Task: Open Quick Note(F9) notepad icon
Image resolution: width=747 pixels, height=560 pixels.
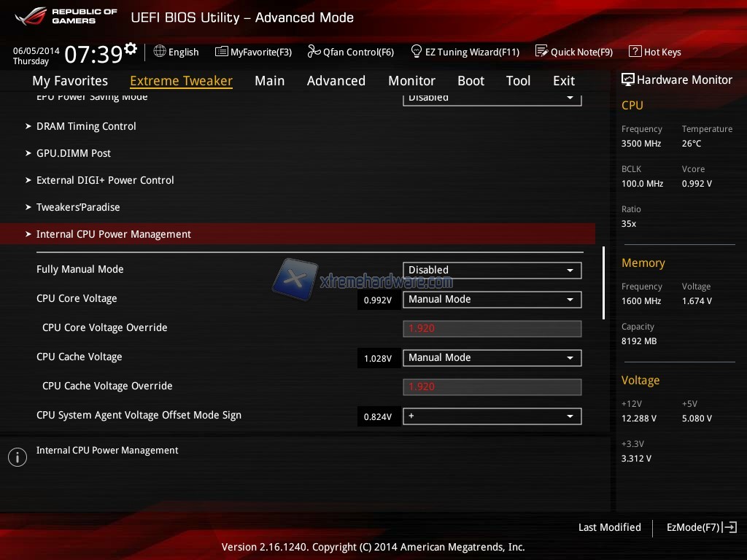Action: (541, 52)
